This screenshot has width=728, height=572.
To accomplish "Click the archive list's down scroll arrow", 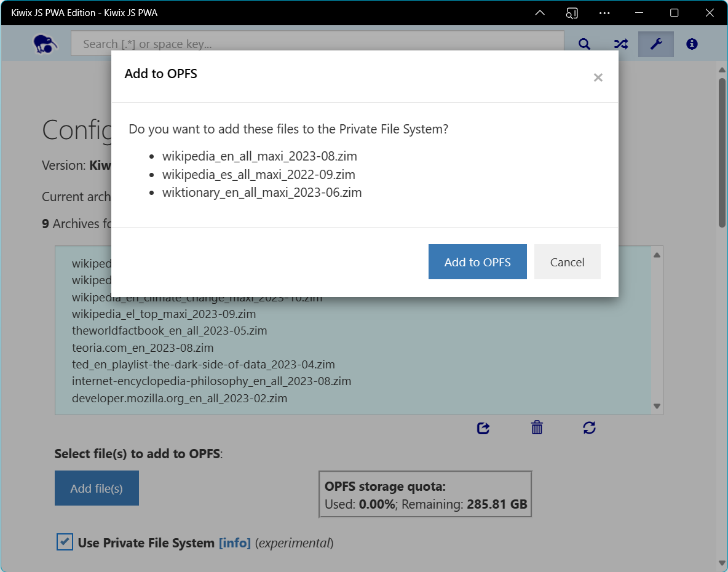I will (x=657, y=406).
